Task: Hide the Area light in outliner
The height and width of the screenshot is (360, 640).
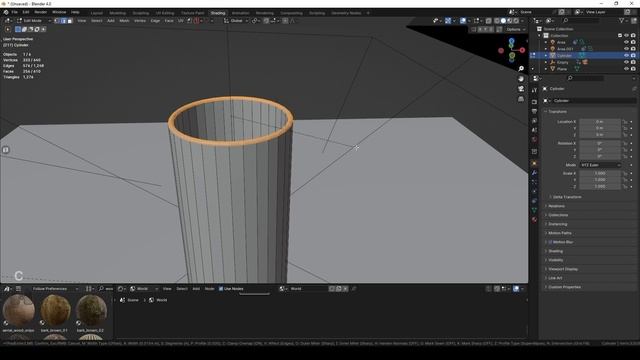Action: pyautogui.click(x=626, y=42)
